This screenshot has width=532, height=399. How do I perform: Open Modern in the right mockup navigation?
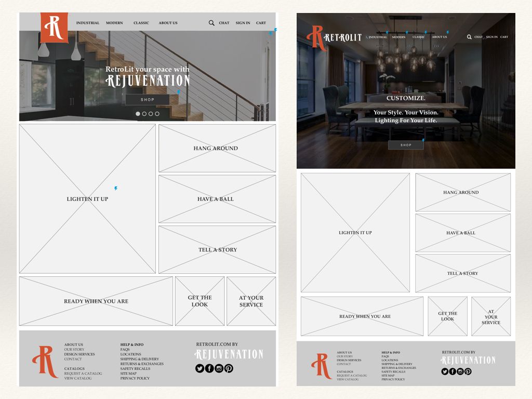pos(398,37)
